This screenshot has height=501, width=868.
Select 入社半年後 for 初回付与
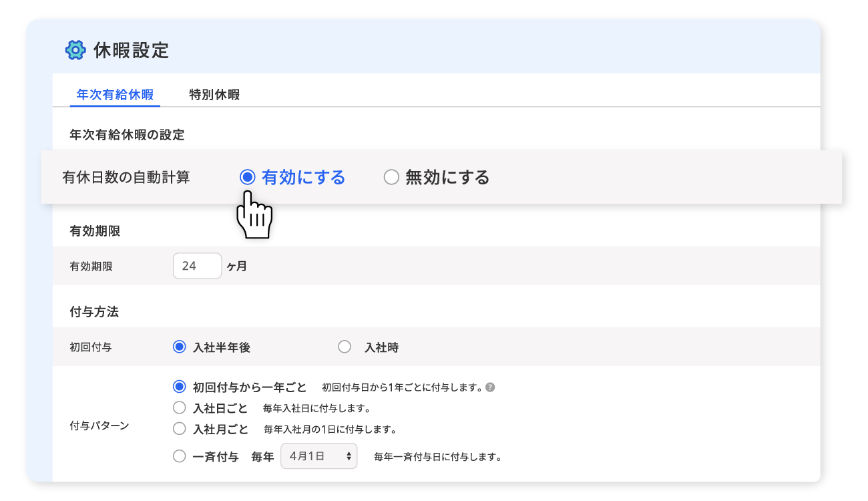click(x=178, y=346)
